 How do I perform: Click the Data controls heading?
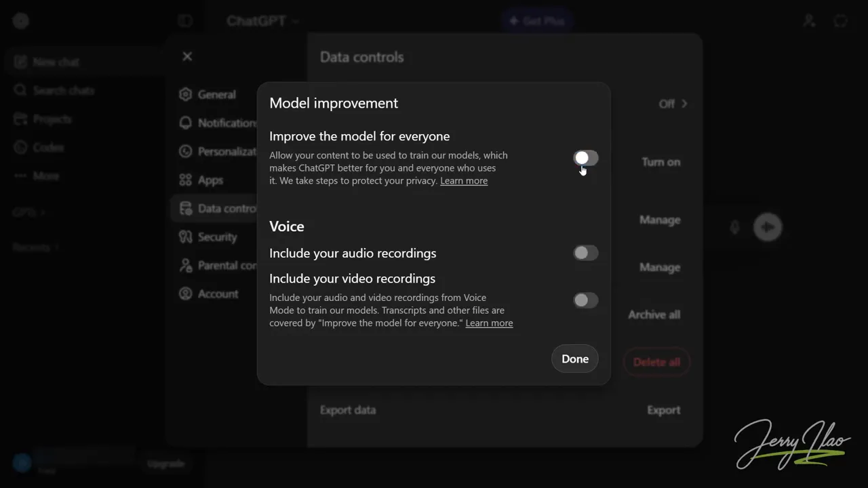point(361,57)
